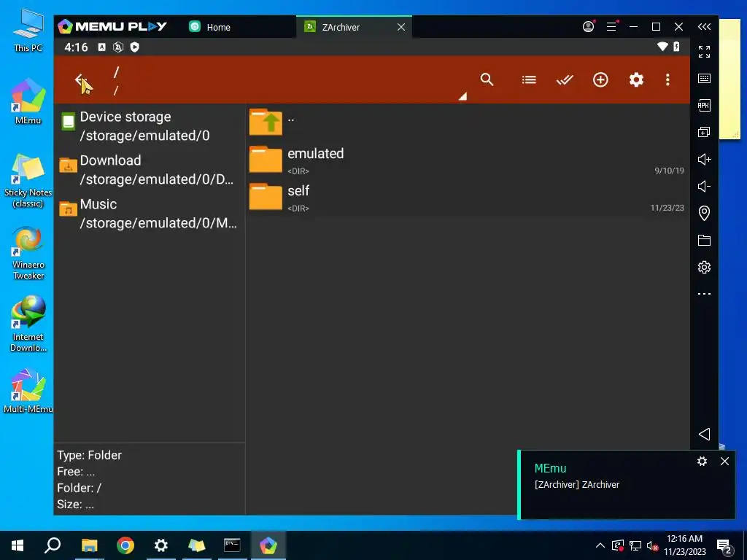Click the 11/23/23 date entry
This screenshot has width=747, height=560.
click(667, 208)
